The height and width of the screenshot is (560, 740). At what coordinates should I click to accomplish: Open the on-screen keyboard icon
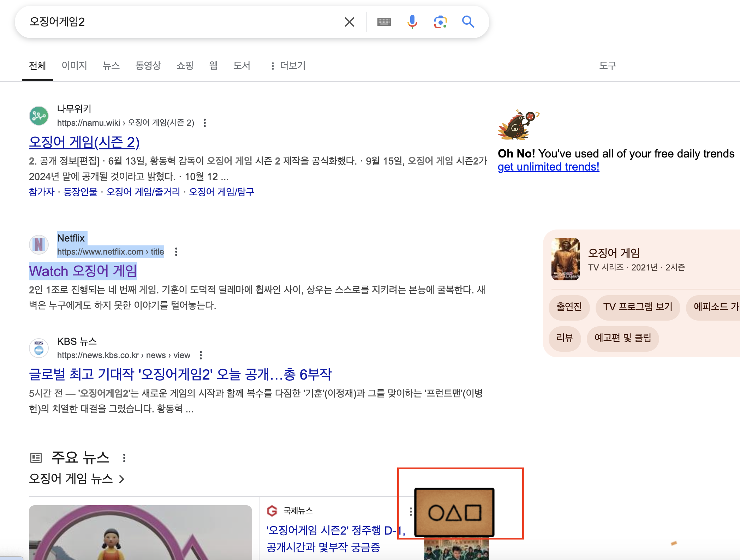tap(384, 22)
